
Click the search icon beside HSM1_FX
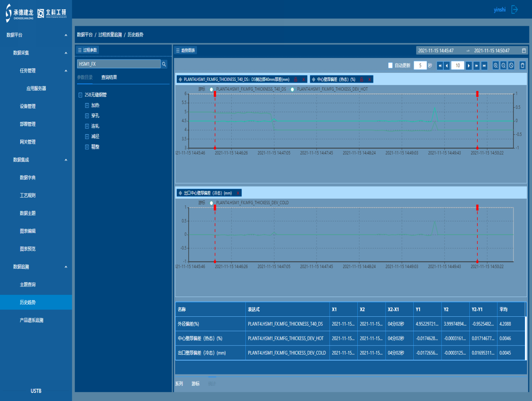164,64
